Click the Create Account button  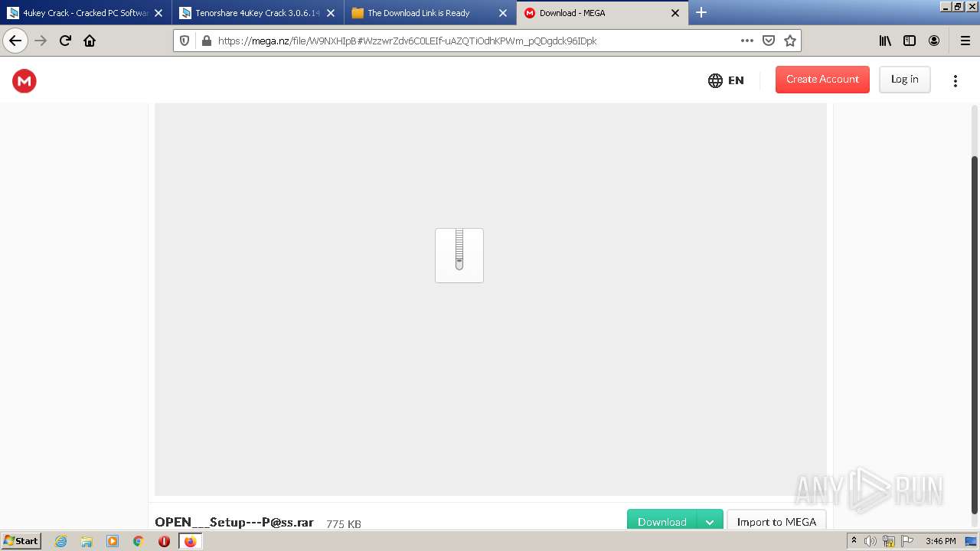[x=822, y=80]
